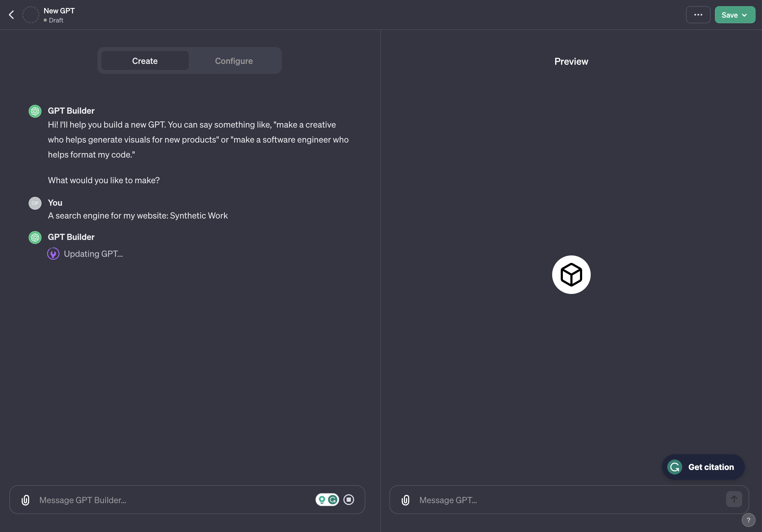Click the lightbulb suggestion icon in builder input

point(322,499)
